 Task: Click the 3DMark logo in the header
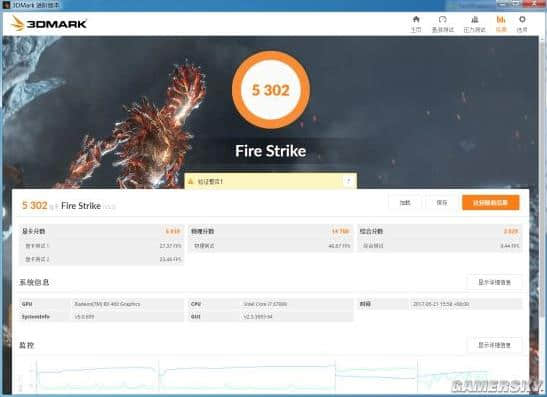point(49,24)
